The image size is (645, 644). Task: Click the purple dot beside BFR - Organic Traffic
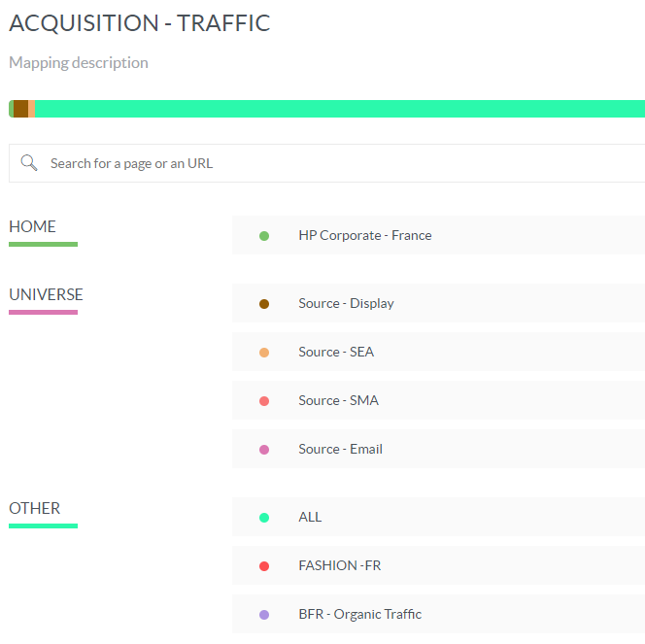click(264, 615)
